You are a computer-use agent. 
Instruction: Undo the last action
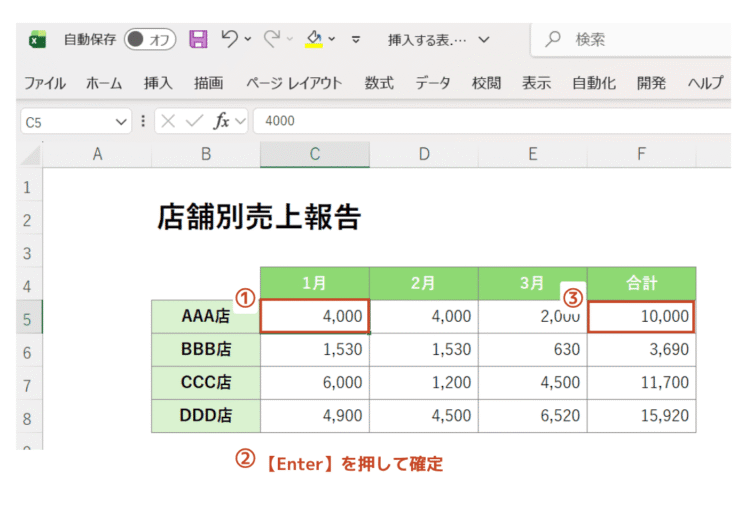click(x=230, y=39)
